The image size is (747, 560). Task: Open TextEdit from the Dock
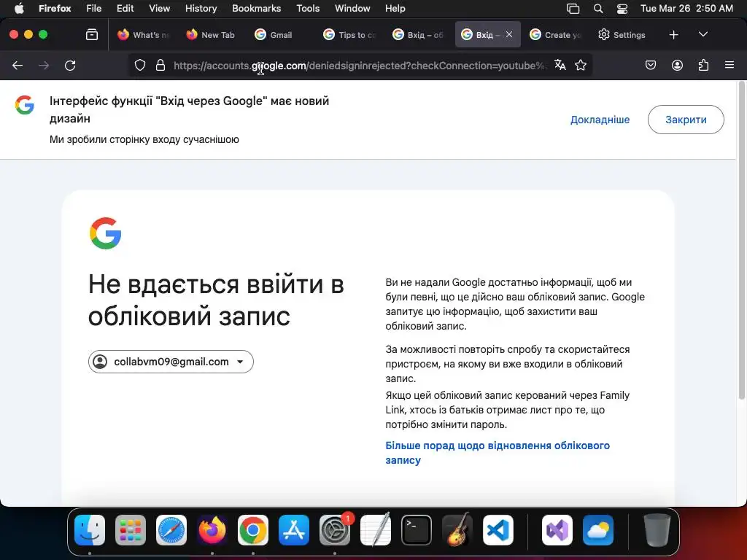(x=376, y=530)
